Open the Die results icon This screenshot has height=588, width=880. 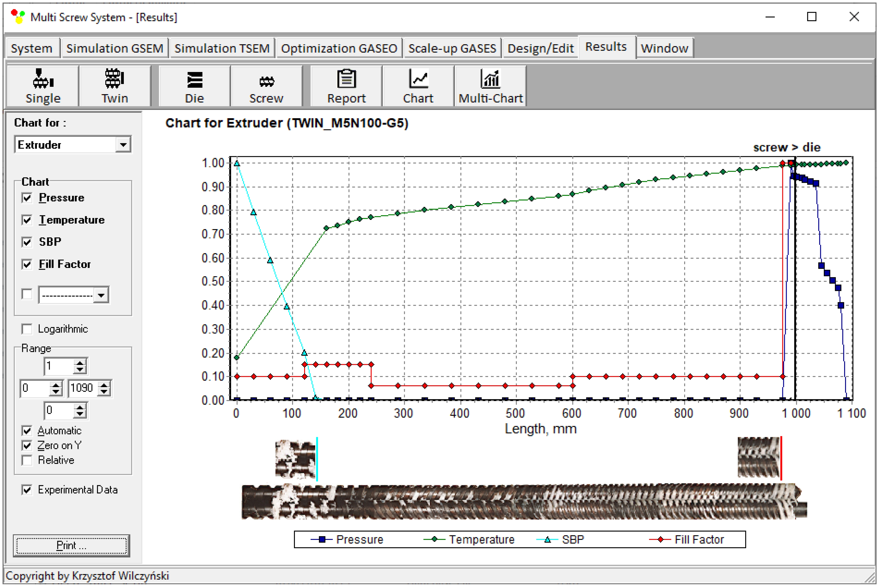pos(194,86)
